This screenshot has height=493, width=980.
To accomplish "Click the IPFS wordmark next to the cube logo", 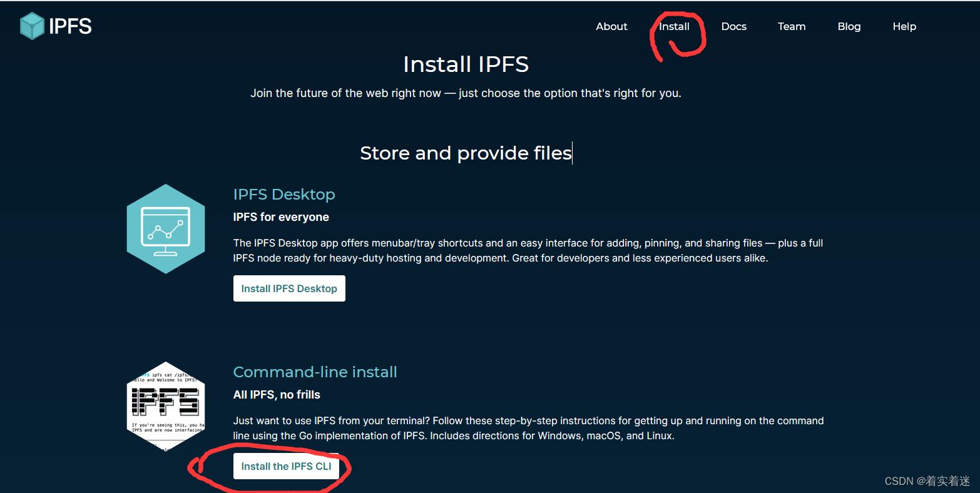I will [x=70, y=26].
